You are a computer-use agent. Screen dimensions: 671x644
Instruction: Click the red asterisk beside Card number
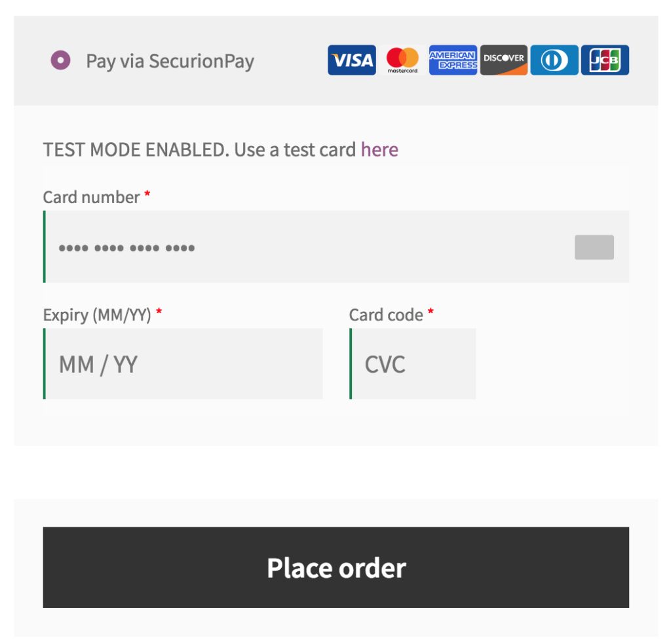point(147,195)
